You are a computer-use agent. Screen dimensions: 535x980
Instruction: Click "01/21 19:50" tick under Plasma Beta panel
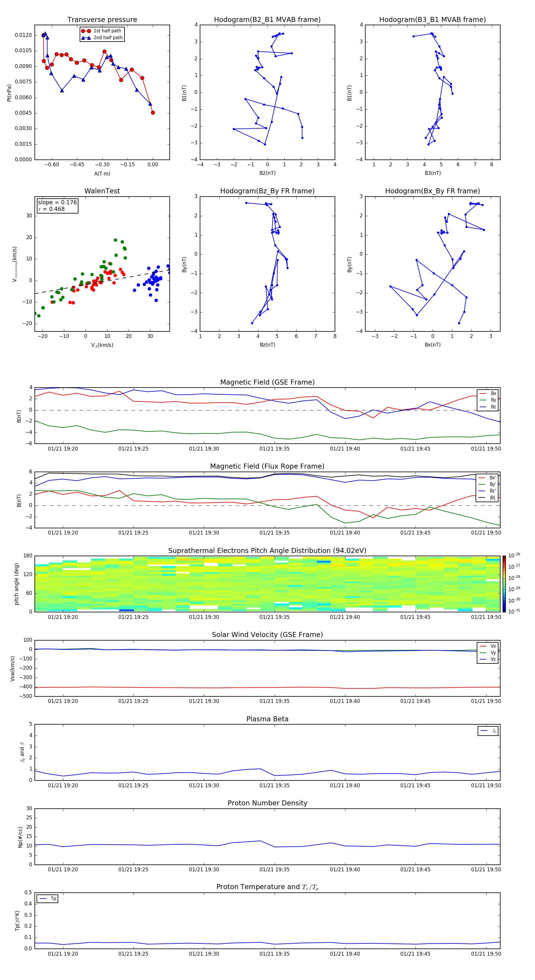[x=486, y=785]
